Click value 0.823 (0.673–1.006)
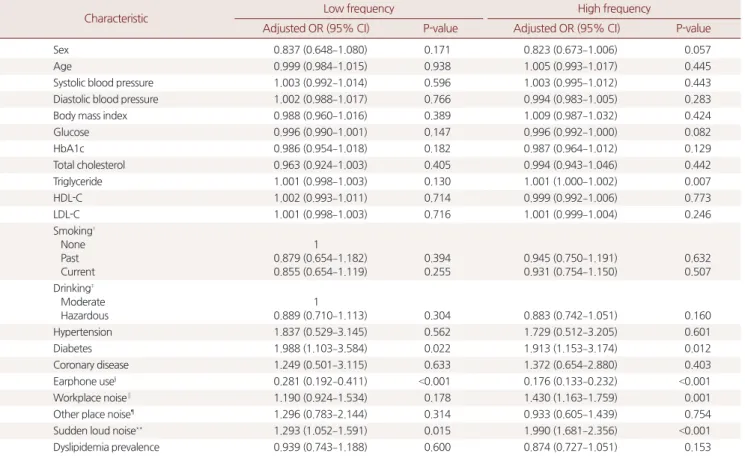The image size is (745, 456). (571, 50)
